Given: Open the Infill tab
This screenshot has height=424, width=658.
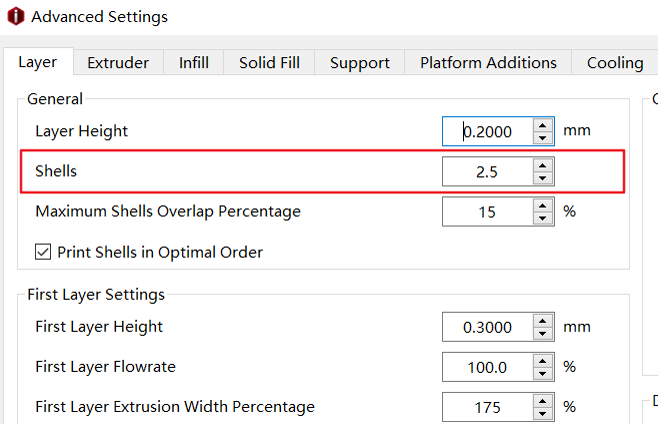Looking at the screenshot, I should [x=193, y=63].
